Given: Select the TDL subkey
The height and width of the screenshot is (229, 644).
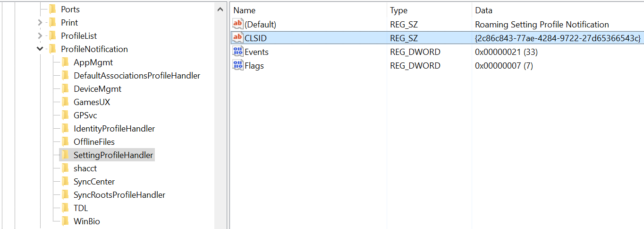Looking at the screenshot, I should pyautogui.click(x=81, y=208).
